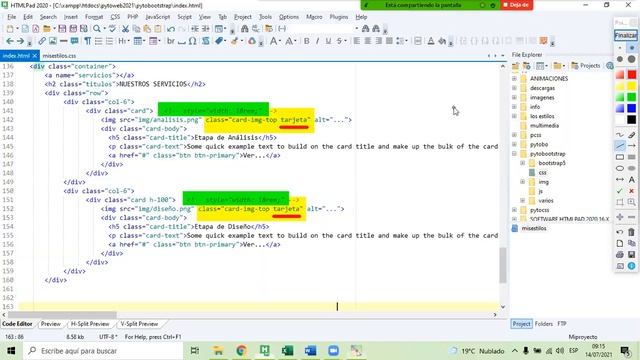
Task: Pick the solid blue color swatch
Action: (632, 108)
